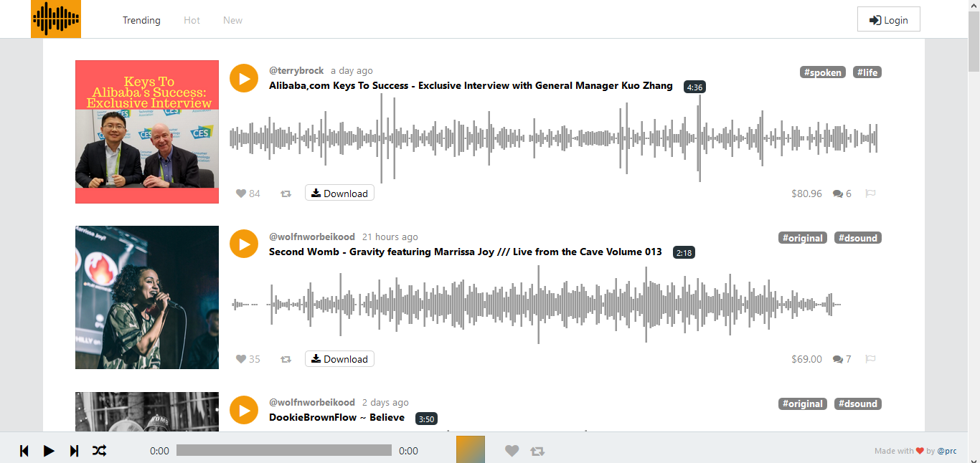980x463 pixels.
Task: Open the Second Womb Gravity title link
Action: (x=466, y=252)
